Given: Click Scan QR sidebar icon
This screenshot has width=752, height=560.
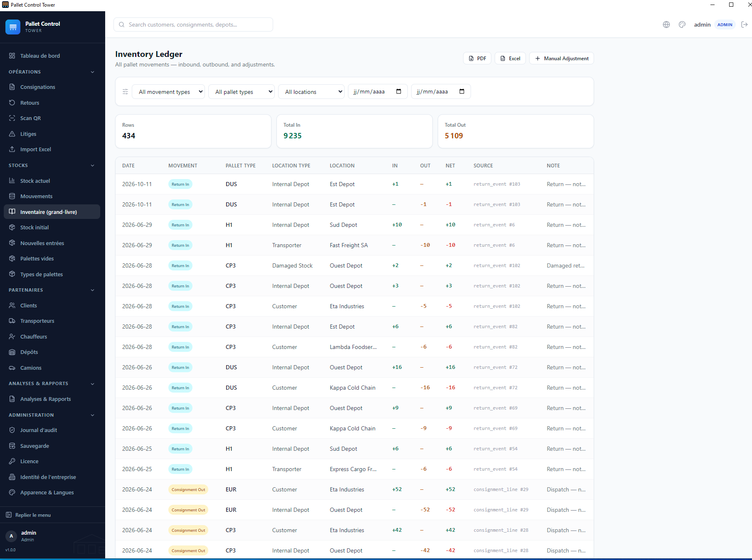Looking at the screenshot, I should tap(12, 118).
